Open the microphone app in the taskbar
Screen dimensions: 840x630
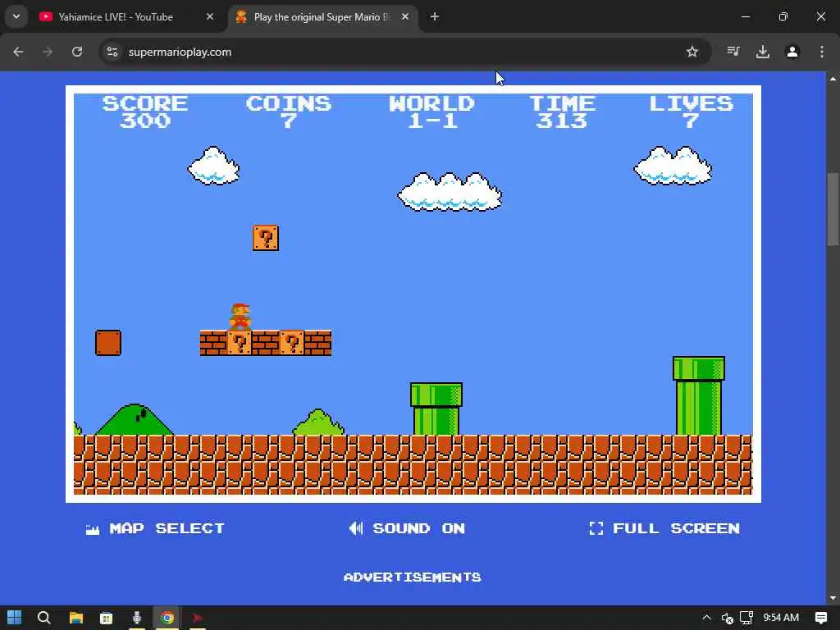137,618
